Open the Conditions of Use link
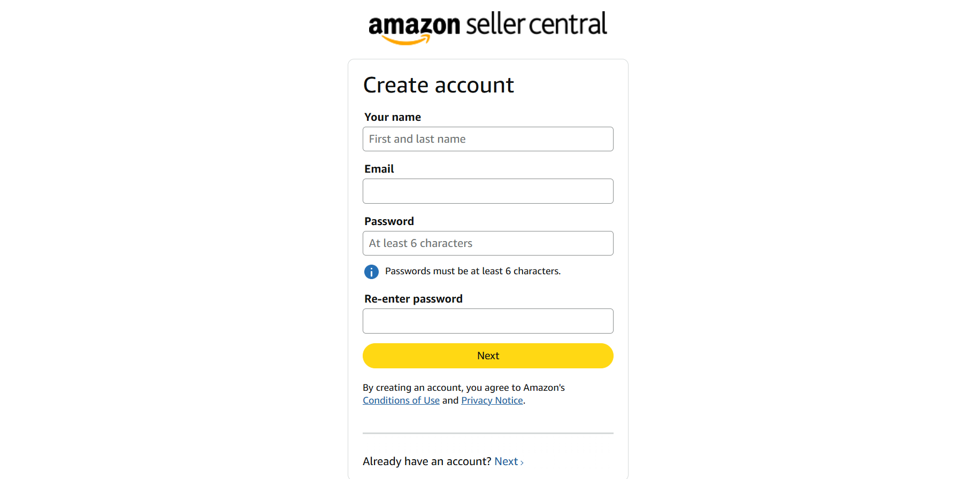The height and width of the screenshot is (479, 980). [401, 400]
